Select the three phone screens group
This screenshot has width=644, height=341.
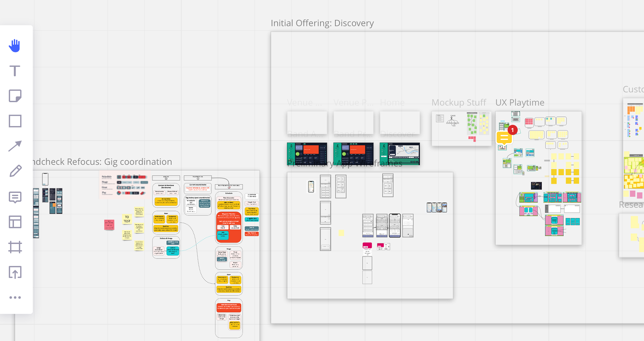(436, 208)
